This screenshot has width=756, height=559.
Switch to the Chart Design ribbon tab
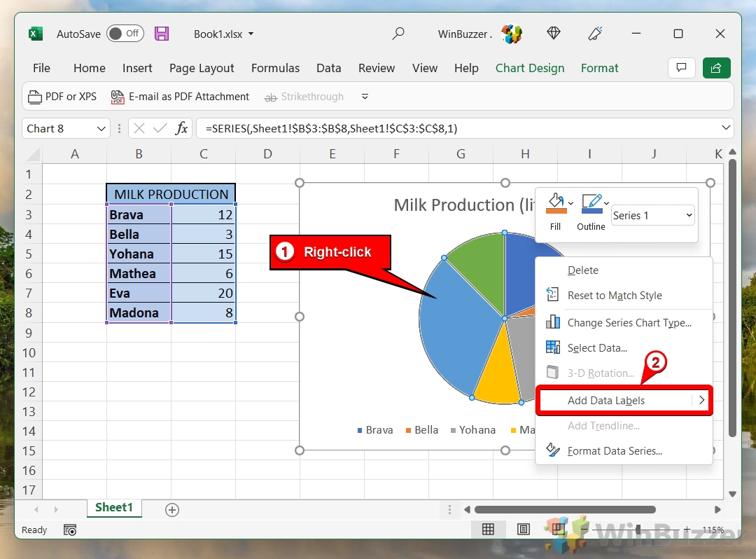[530, 68]
